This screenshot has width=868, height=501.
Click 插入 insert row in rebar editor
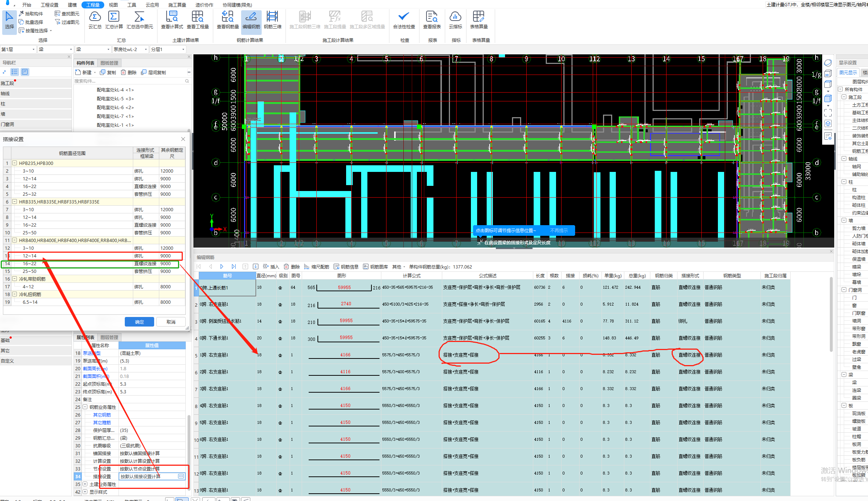click(271, 267)
